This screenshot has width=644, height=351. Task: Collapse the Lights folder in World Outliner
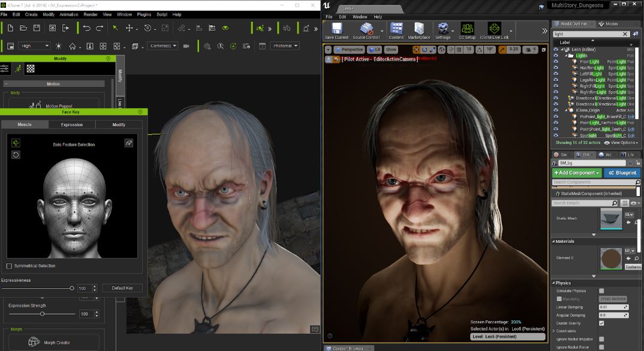pos(566,55)
